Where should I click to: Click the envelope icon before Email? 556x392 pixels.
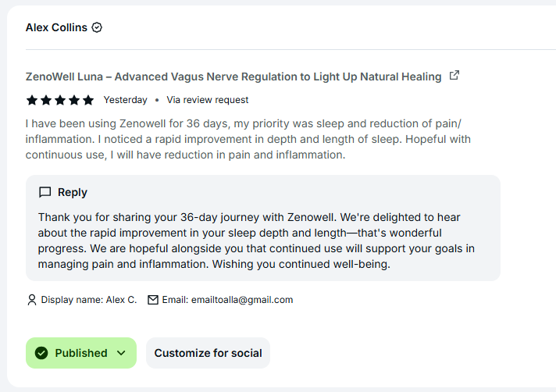pos(152,300)
